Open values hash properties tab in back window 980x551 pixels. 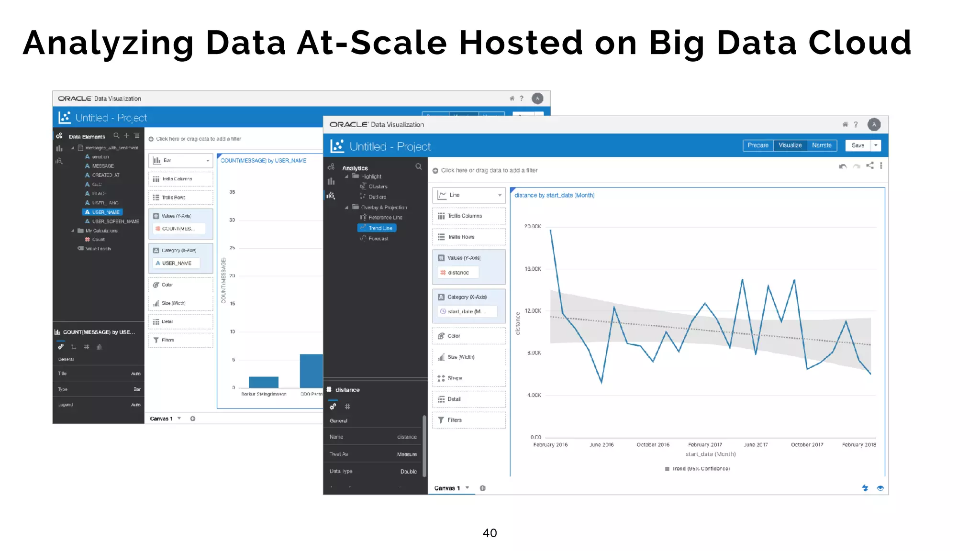coord(87,347)
